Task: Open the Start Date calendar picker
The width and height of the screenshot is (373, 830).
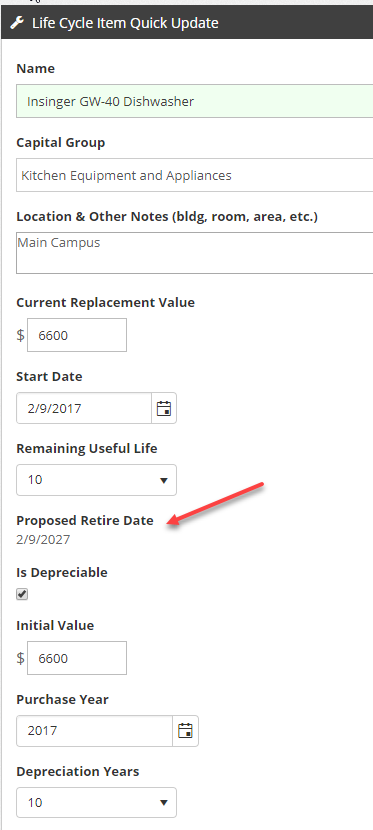Action: pyautogui.click(x=164, y=408)
